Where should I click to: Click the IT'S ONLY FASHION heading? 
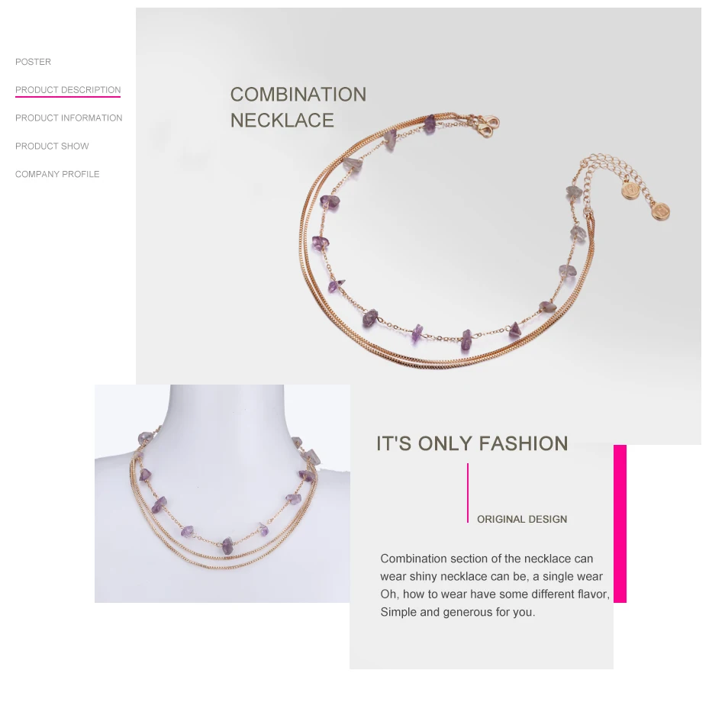click(x=472, y=443)
